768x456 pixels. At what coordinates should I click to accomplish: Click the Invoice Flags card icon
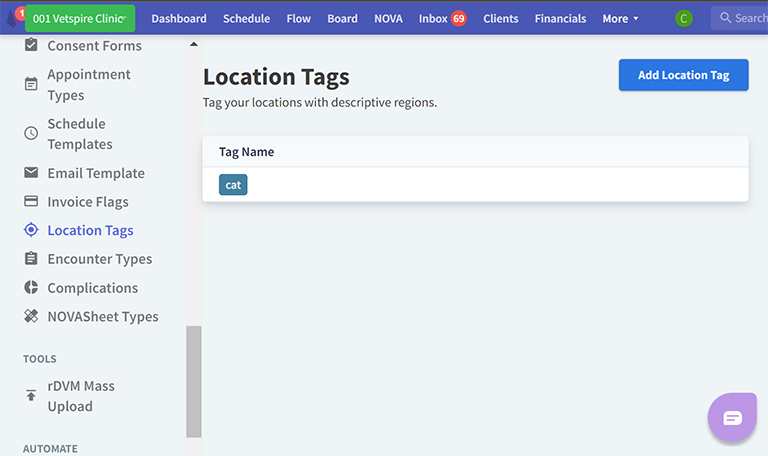[x=31, y=202]
